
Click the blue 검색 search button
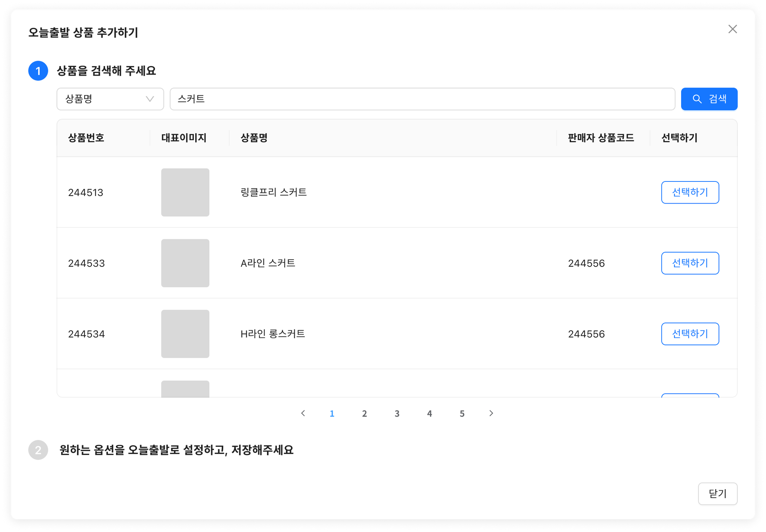click(709, 99)
